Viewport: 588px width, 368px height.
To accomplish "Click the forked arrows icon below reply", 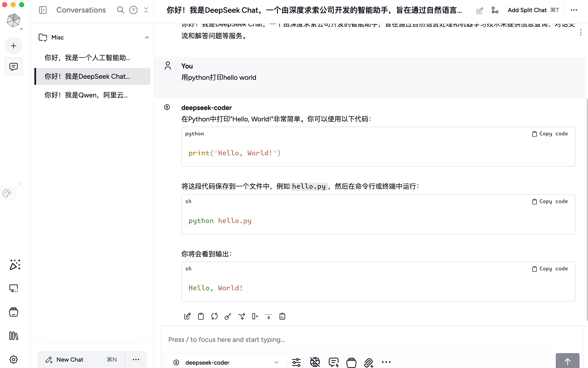I will coord(242,316).
